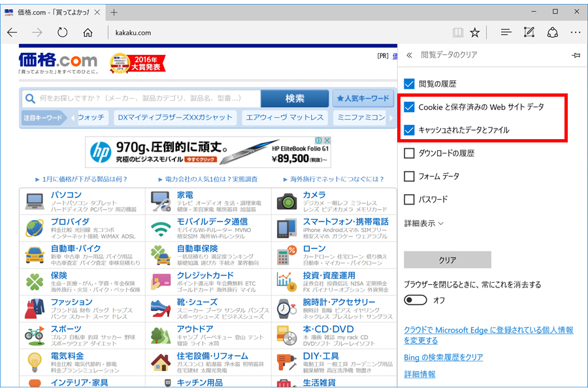Open 電力会社の人気1位は？実態調査 link
The height and width of the screenshot is (392, 588).
212,179
